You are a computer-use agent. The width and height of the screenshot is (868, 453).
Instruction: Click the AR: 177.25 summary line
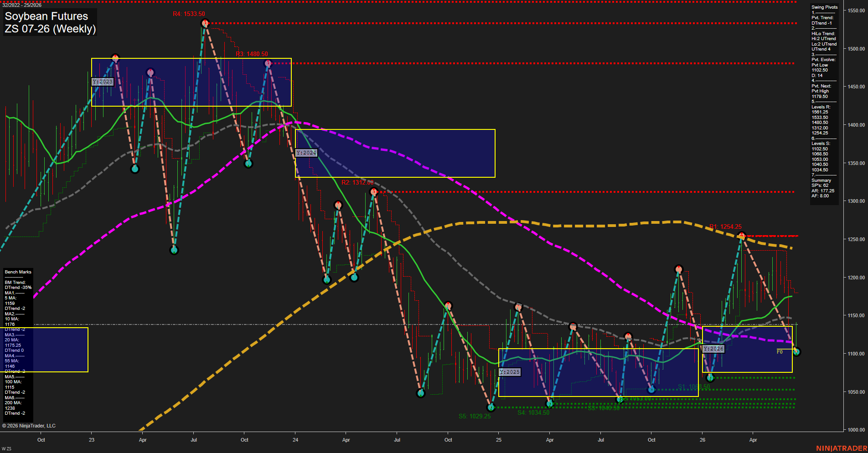tap(823, 191)
